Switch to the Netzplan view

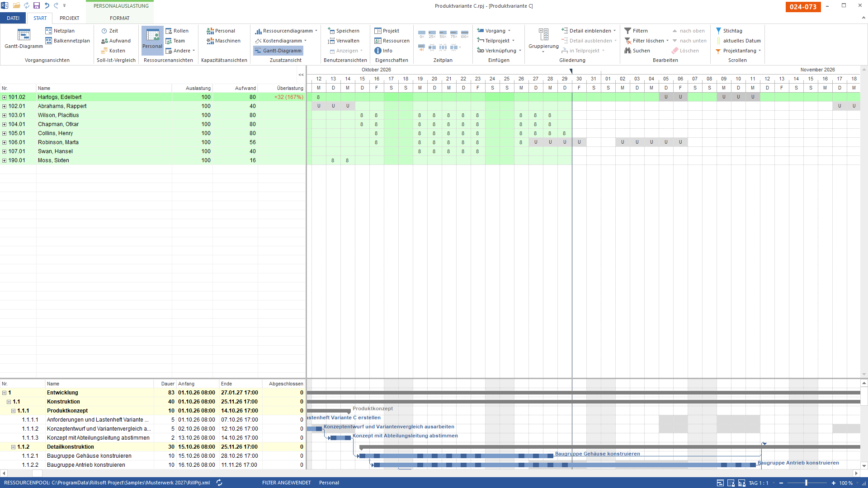(x=60, y=31)
